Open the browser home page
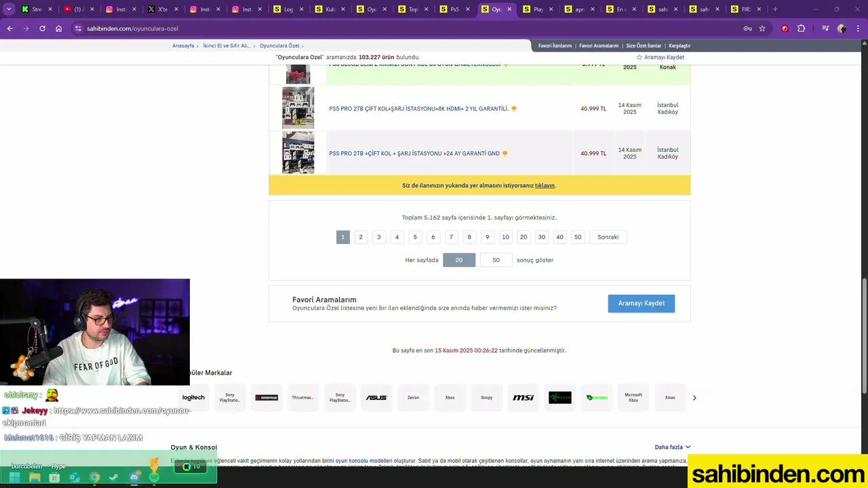This screenshot has height=488, width=868. 59,28
